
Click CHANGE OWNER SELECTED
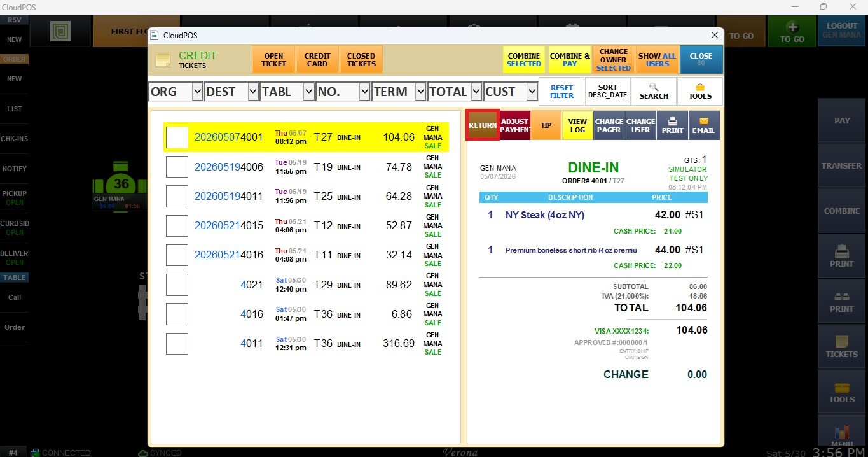614,60
